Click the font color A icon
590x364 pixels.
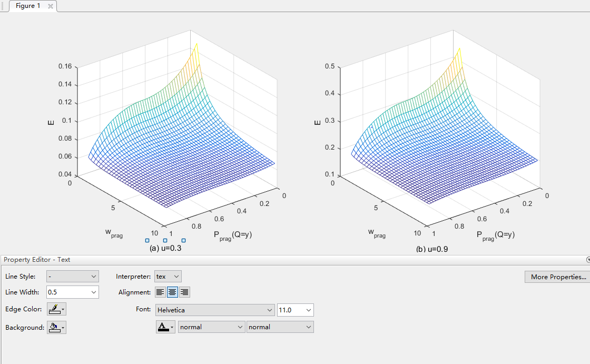[x=162, y=327]
